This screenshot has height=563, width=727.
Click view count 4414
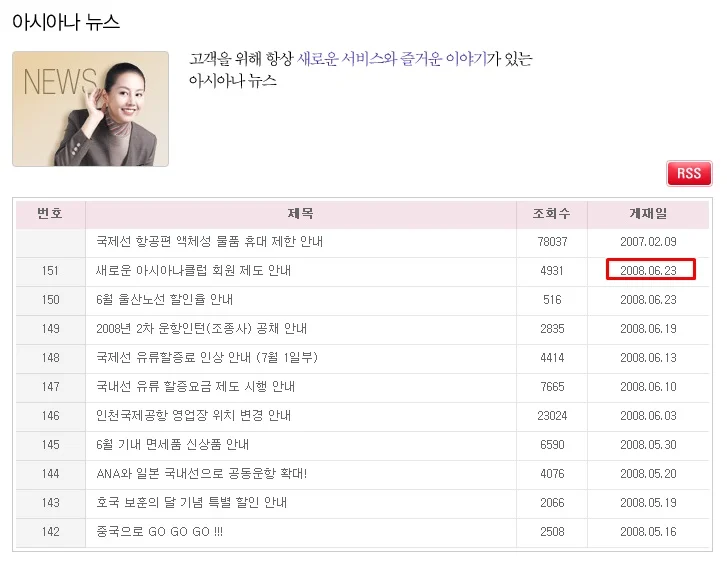point(552,358)
